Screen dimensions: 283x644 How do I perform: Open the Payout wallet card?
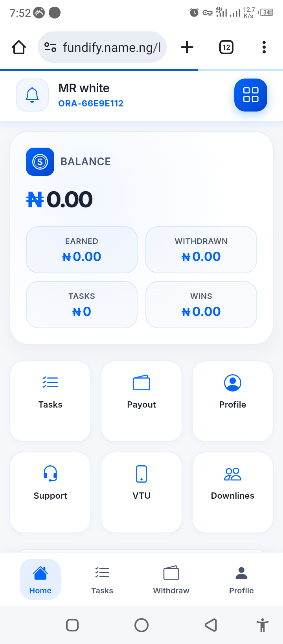(141, 401)
